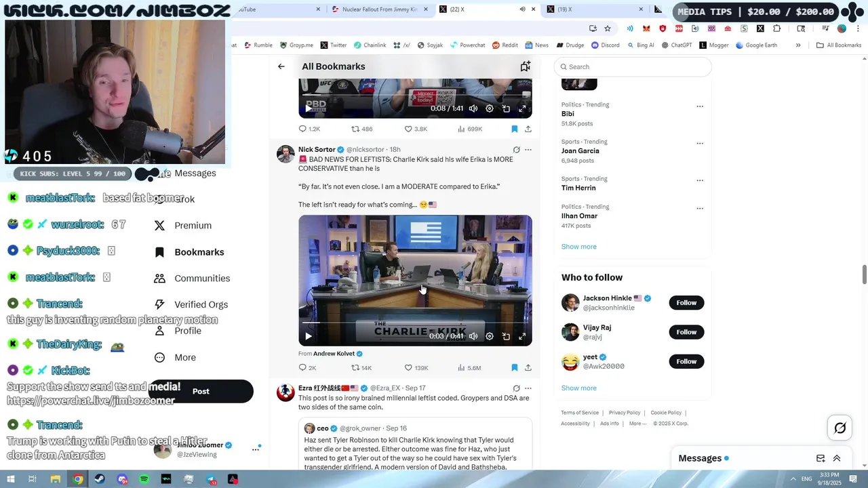The width and height of the screenshot is (868, 488).
Task: Click the bookmark folder add icon
Action: [x=525, y=66]
